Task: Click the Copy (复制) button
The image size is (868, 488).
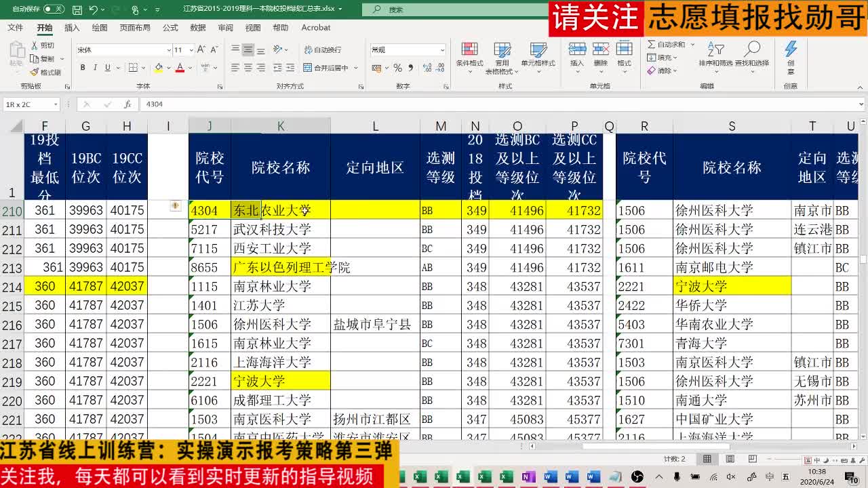Action: click(x=43, y=59)
